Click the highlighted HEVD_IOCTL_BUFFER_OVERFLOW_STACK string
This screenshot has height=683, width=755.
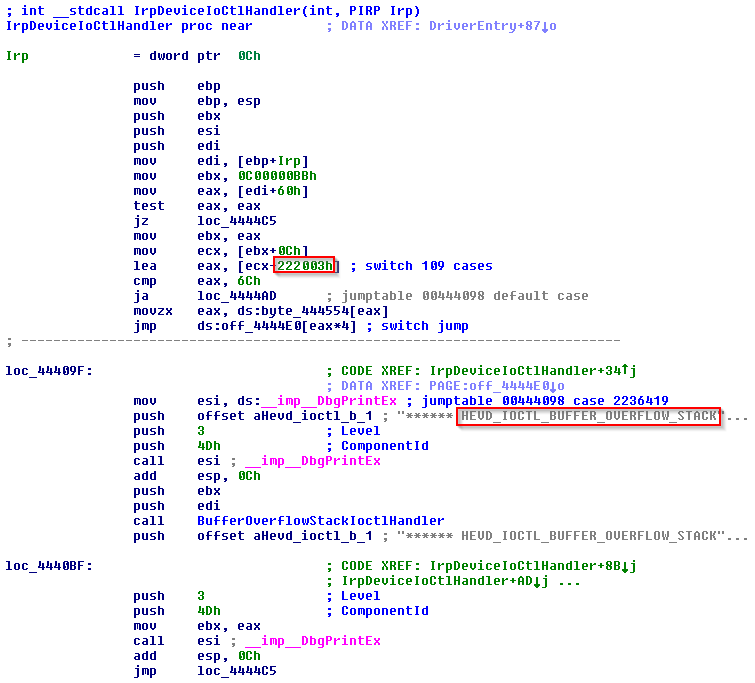(x=588, y=416)
